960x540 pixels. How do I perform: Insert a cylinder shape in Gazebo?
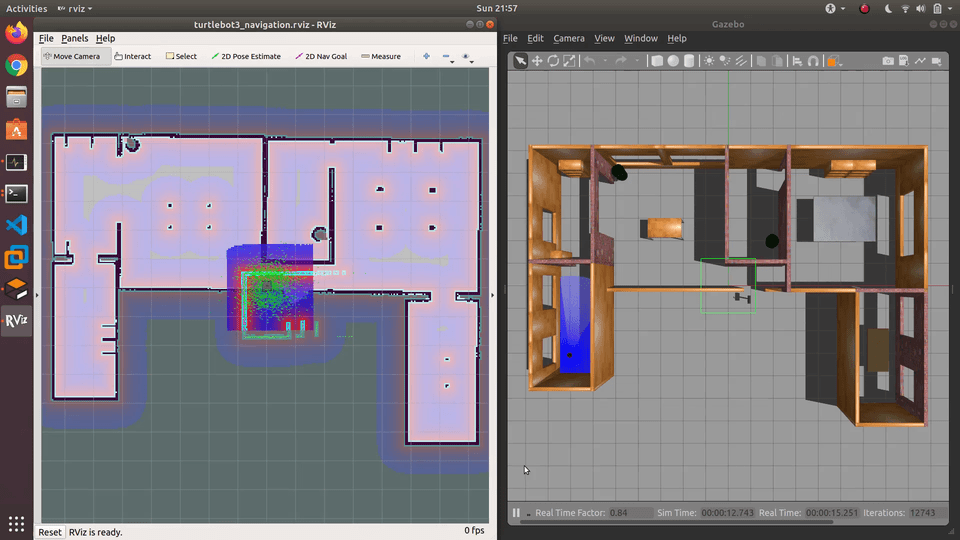click(x=689, y=61)
